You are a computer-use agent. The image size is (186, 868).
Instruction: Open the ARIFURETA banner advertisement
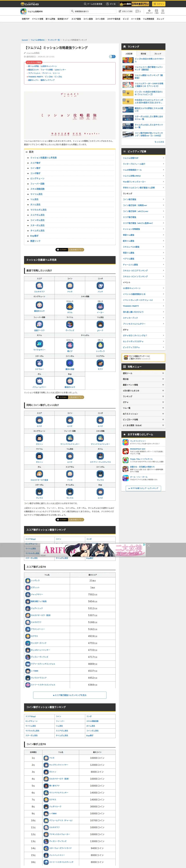93,550
